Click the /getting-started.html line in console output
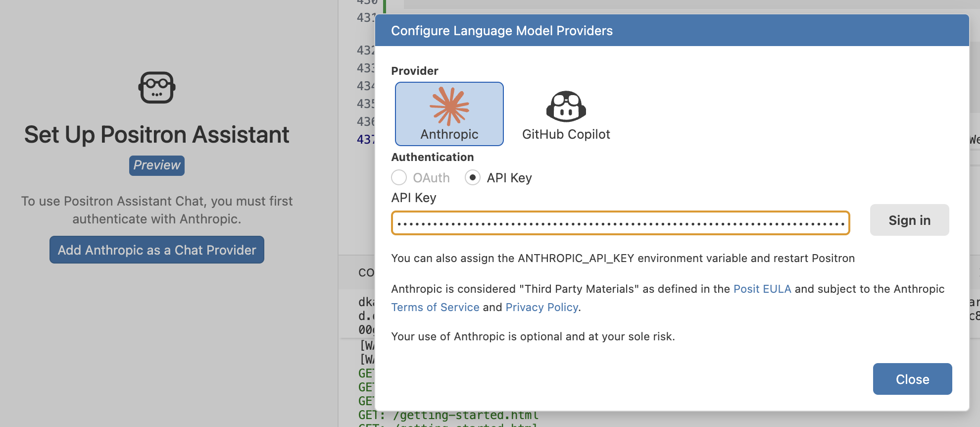 [x=465, y=415]
